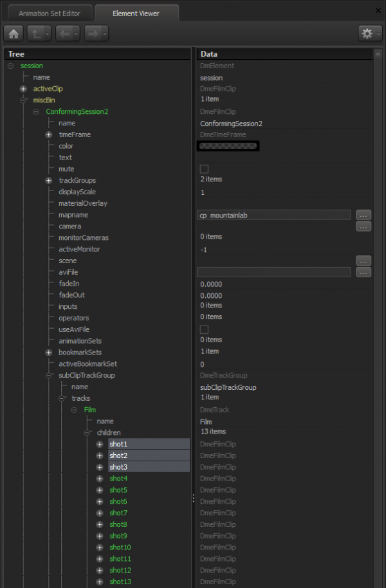Navigate home with the house icon

point(13,33)
